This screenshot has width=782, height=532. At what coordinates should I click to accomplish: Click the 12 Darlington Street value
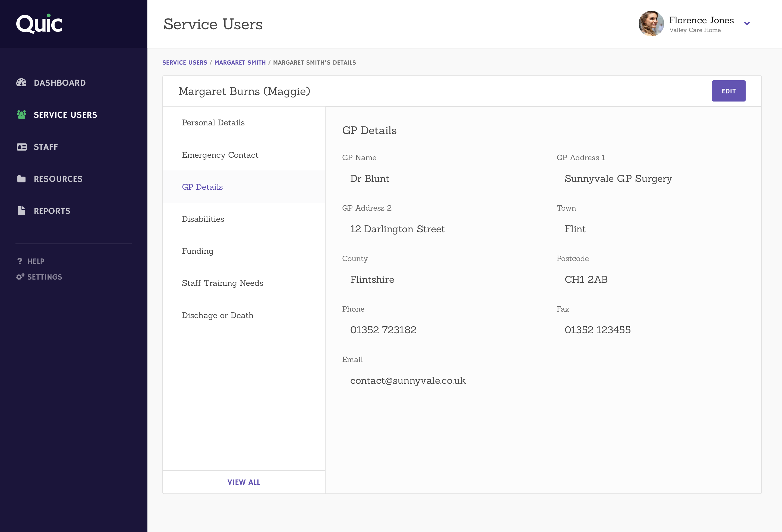[398, 229]
